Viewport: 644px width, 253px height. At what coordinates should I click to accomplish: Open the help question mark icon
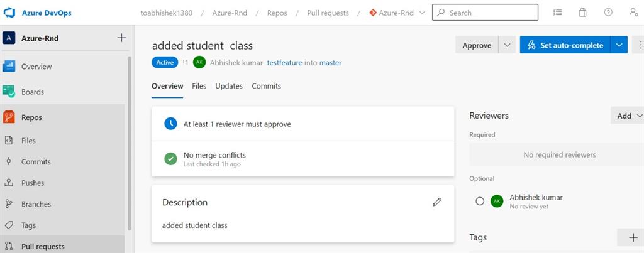[x=608, y=13]
